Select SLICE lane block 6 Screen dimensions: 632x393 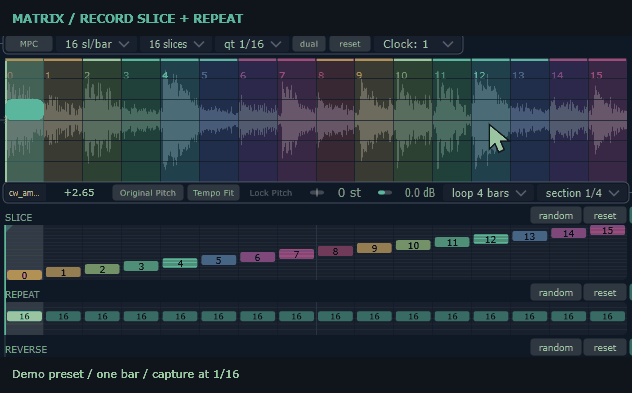(258, 257)
